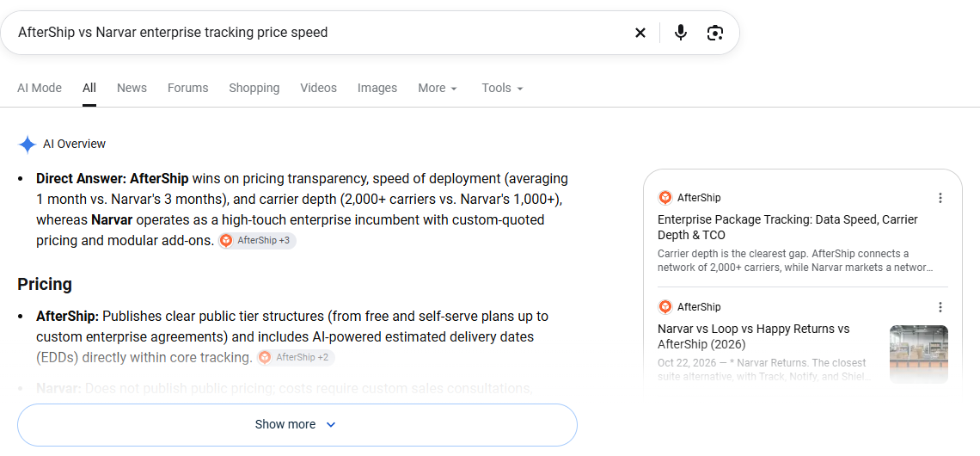Click the Pricing heading
Image resolution: width=980 pixels, height=456 pixels.
[45, 285]
